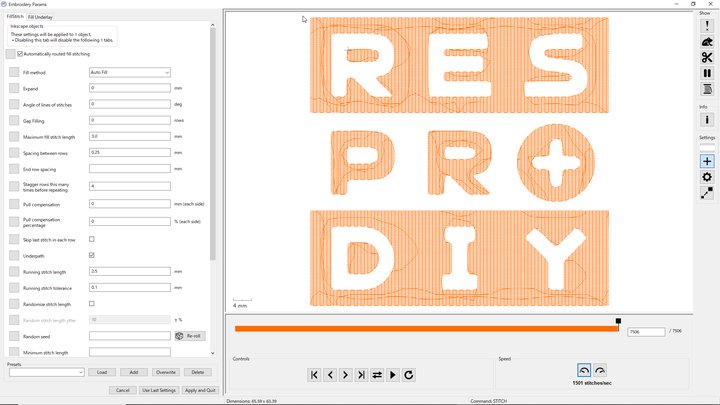This screenshot has width=720, height=405.
Task: Click dice Re-roll random seed button
Action: click(x=190, y=336)
